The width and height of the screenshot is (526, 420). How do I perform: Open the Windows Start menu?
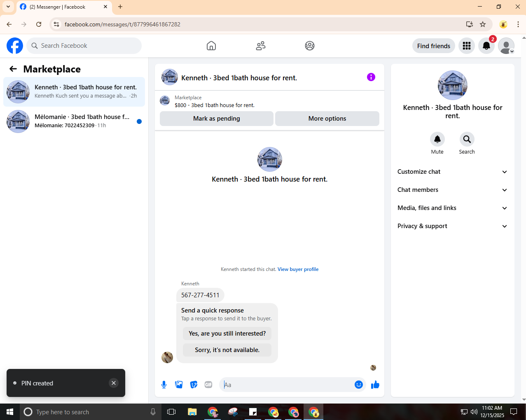[10, 412]
